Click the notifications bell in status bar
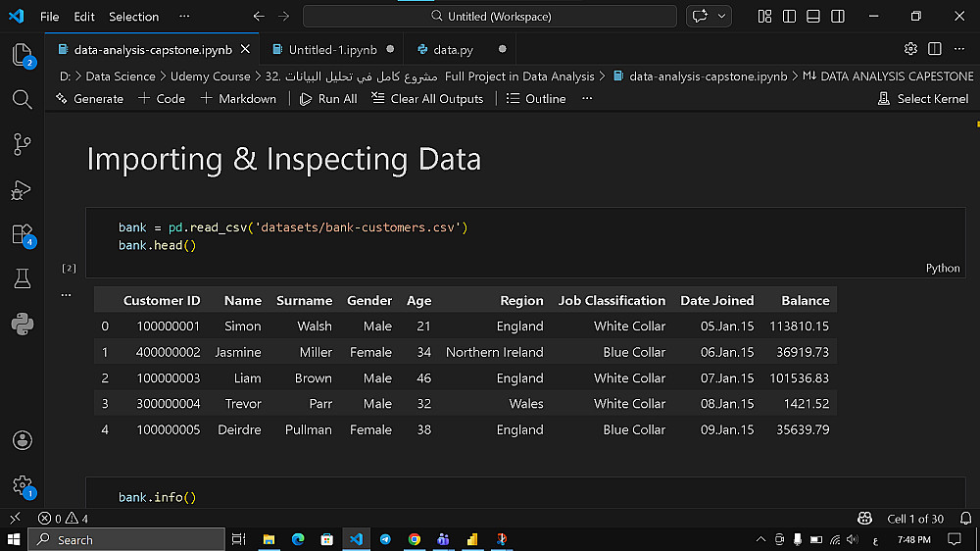 point(966,519)
